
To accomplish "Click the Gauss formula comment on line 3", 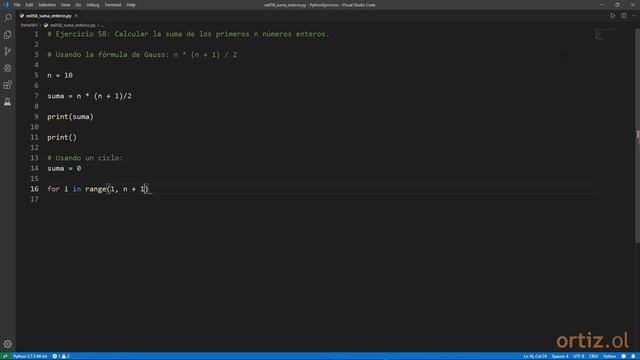I will point(142,55).
